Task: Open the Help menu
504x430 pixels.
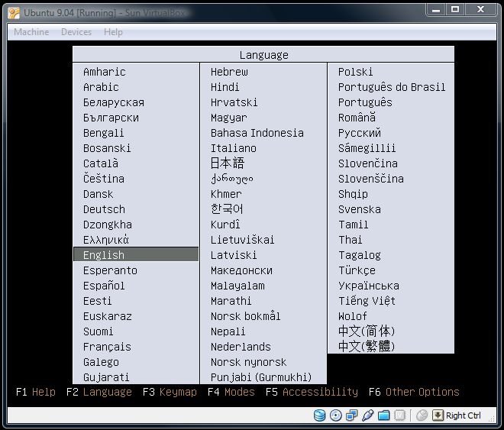Action: 113,32
